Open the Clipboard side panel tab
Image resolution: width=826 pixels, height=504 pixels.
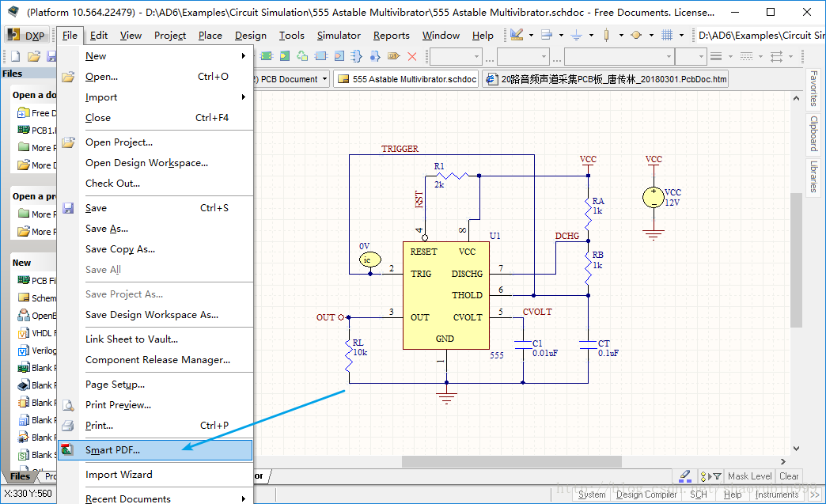tap(814, 133)
